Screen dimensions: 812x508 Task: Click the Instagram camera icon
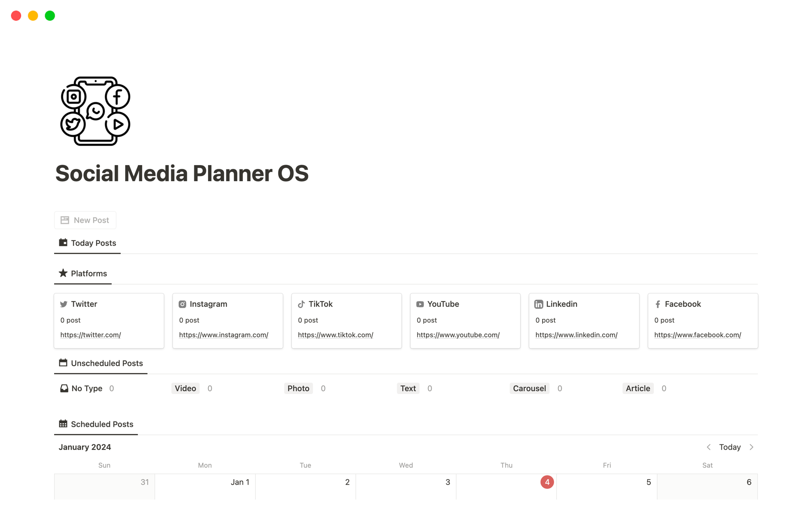(x=182, y=304)
